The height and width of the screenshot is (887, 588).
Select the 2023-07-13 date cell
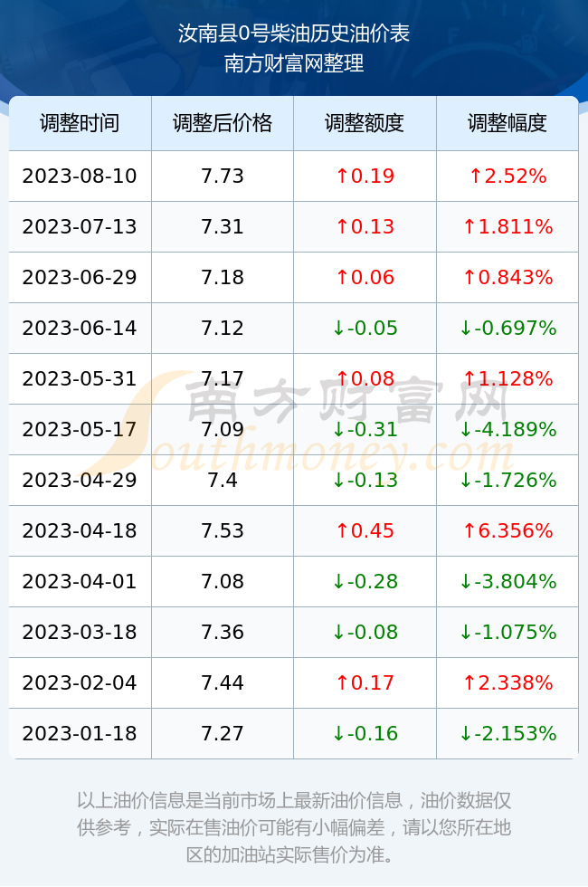point(80,227)
